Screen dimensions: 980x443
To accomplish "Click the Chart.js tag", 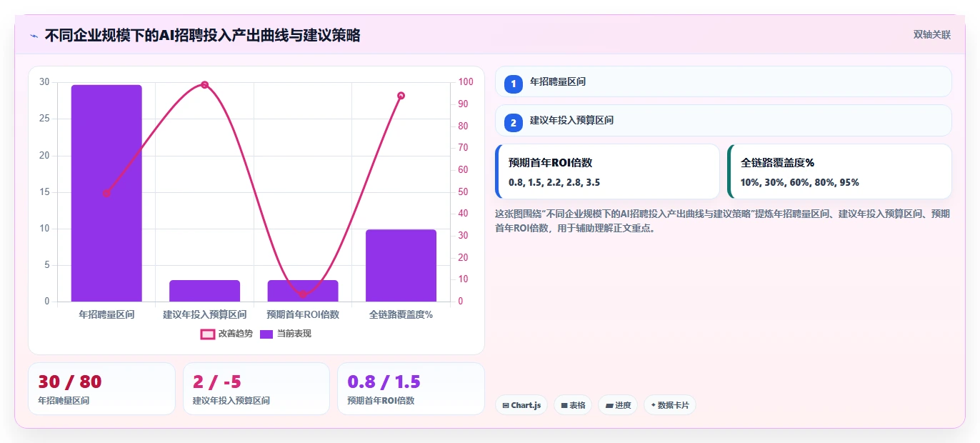I will (x=521, y=405).
